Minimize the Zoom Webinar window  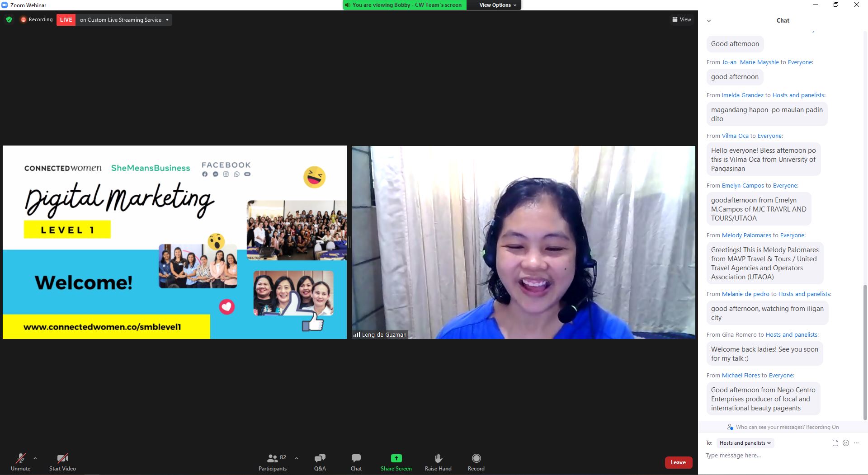(x=816, y=5)
